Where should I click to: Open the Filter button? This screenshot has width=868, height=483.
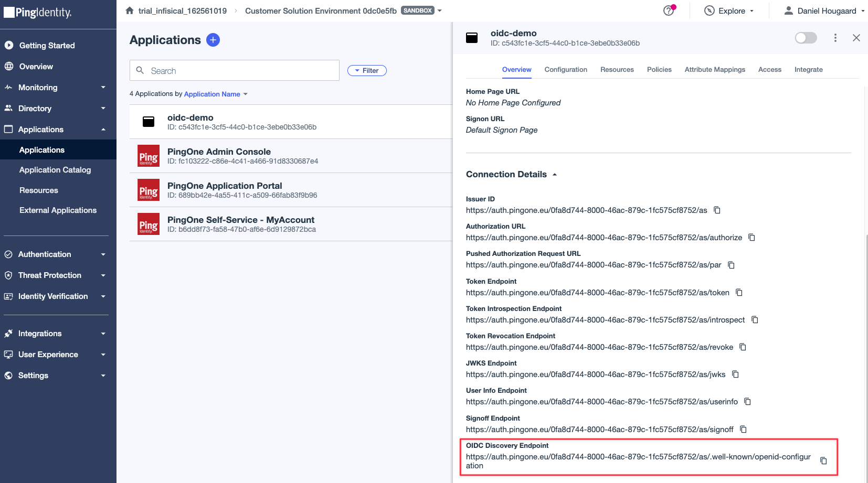(367, 70)
